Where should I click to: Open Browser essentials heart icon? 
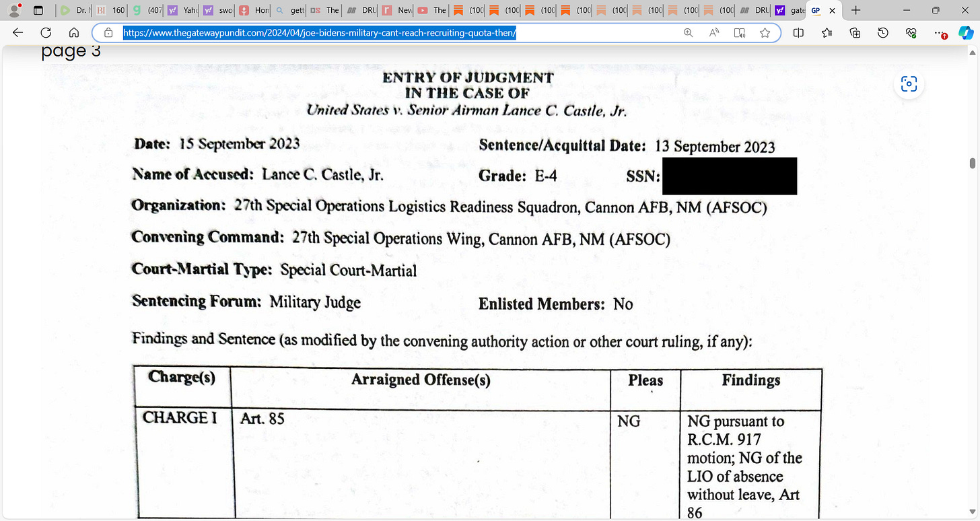pyautogui.click(x=911, y=32)
